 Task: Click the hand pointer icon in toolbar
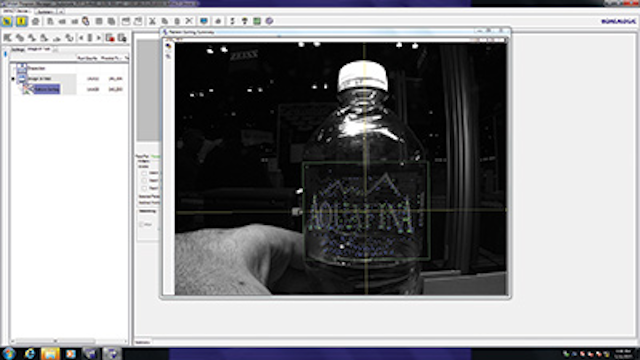coord(86,21)
